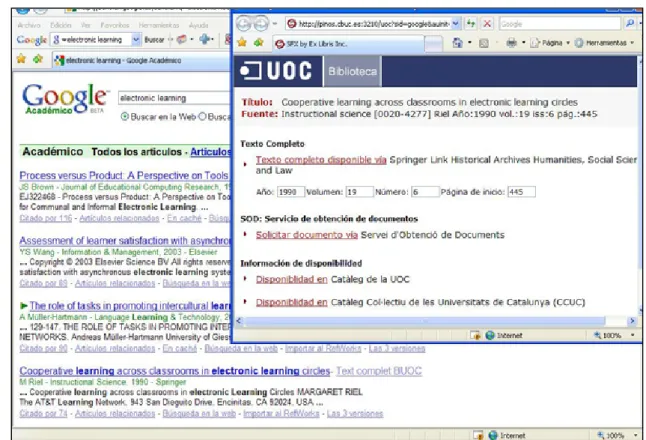This screenshot has width=646, height=440.
Task: Add to favorites in the UOC window
Action: tap(259, 42)
